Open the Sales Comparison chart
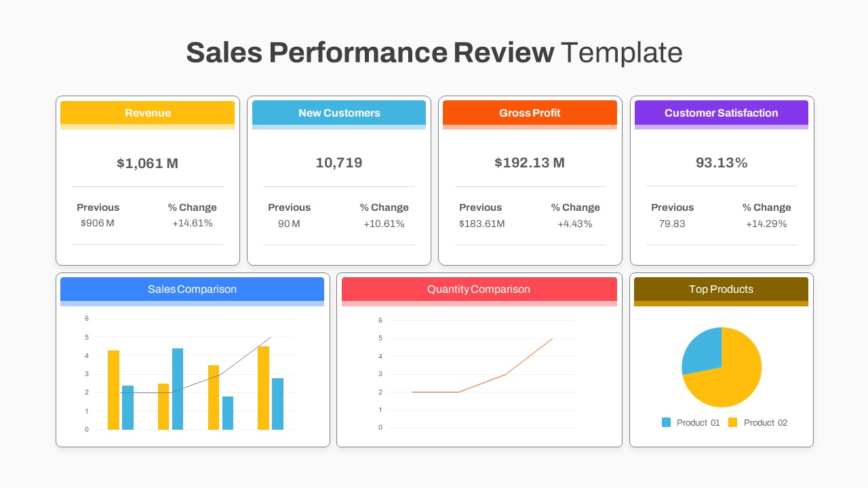The height and width of the screenshot is (488, 868). (193, 373)
